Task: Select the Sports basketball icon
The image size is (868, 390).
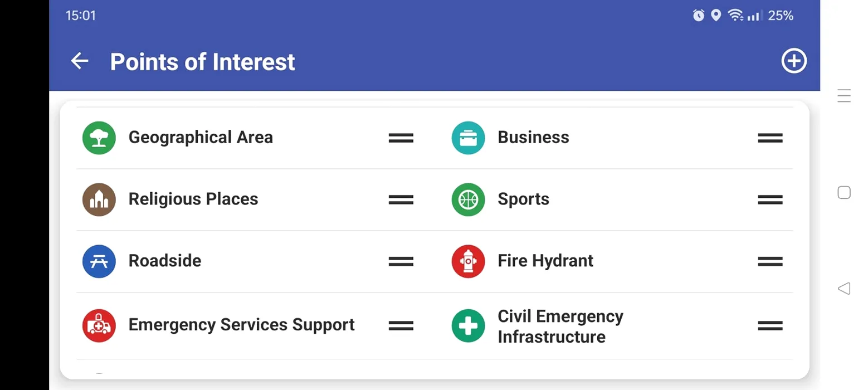Action: point(468,199)
